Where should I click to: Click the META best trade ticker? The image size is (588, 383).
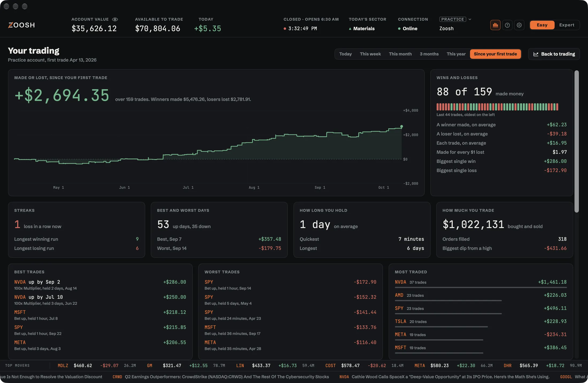[20, 342]
